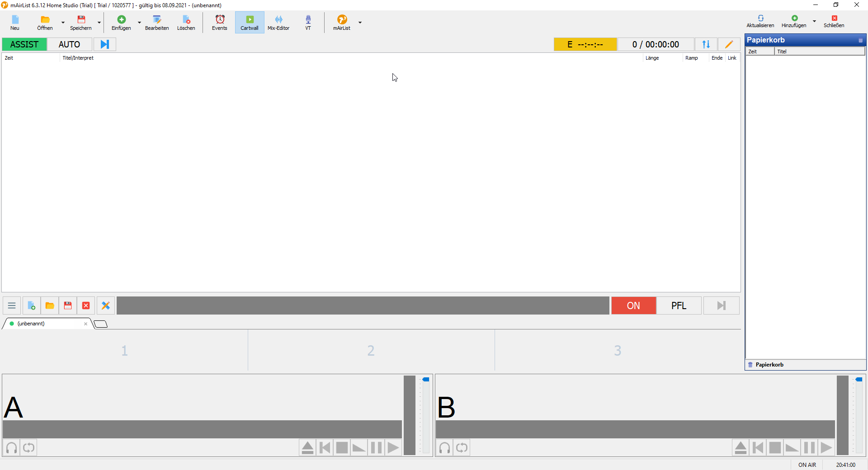Click the Aktualisieren refresh icon in Papierkorb
The image size is (868, 470).
[760, 21]
